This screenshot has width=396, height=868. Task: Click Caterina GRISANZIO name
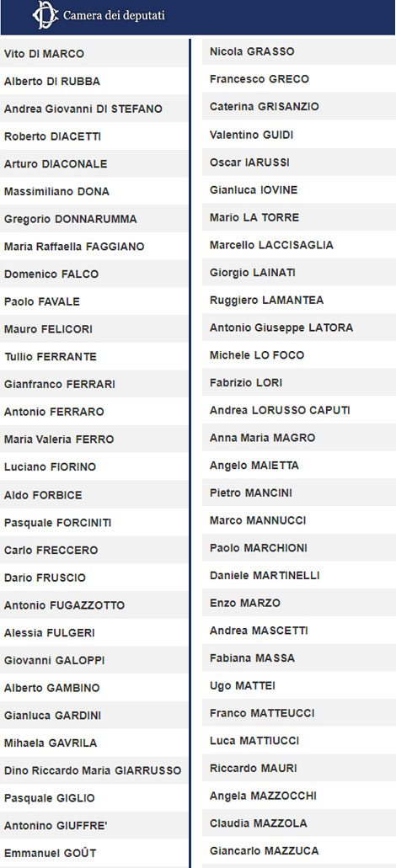(x=299, y=106)
